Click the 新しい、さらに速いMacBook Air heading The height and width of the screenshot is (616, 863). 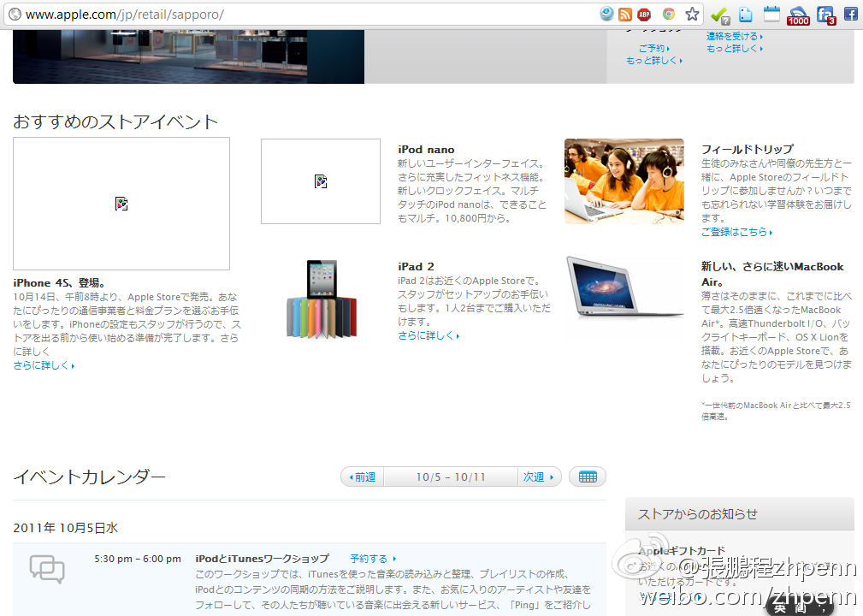[771, 274]
